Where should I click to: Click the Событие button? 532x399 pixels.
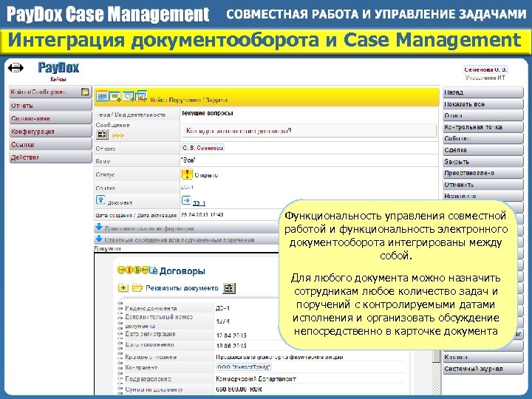[x=482, y=138]
